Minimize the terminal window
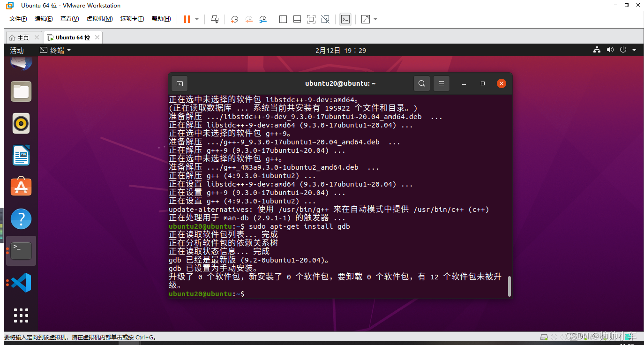 464,83
